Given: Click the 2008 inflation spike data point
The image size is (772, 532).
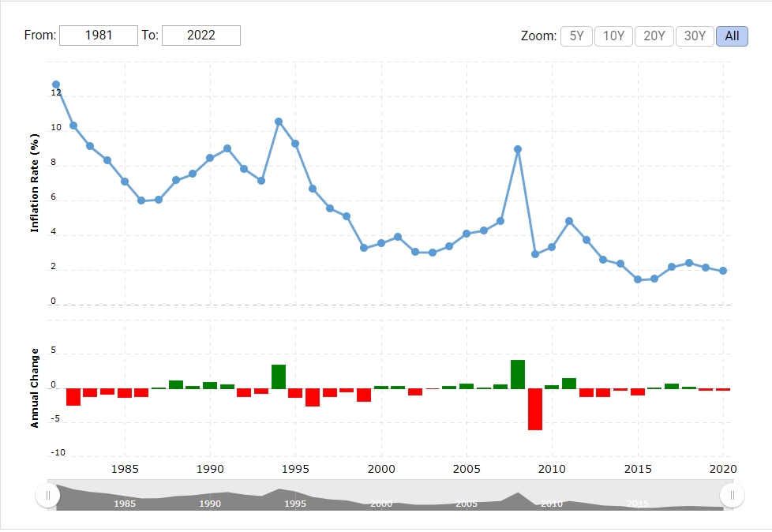Looking at the screenshot, I should pos(518,149).
